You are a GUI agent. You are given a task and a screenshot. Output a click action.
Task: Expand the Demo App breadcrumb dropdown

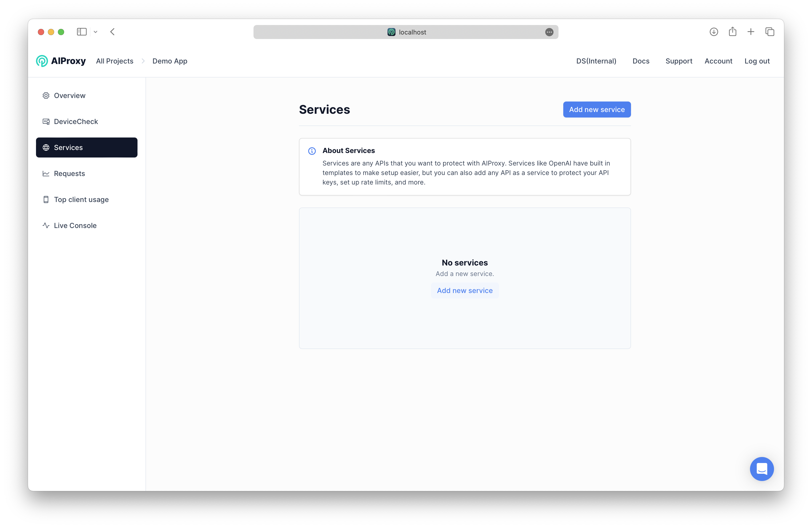point(170,61)
